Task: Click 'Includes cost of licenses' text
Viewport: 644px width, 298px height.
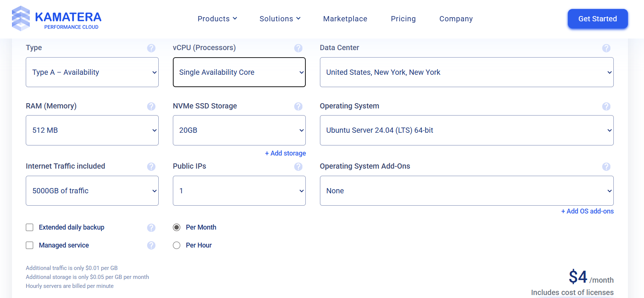Action: (x=572, y=292)
